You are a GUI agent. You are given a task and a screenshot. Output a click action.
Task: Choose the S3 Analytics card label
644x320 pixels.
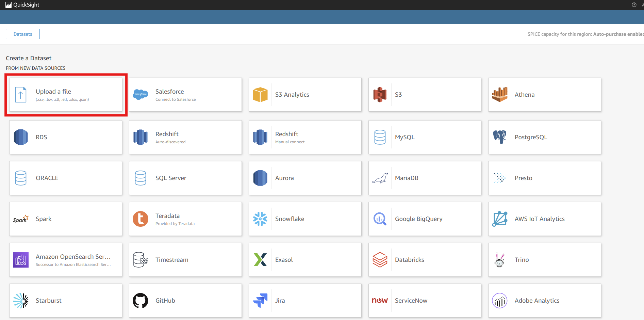(x=292, y=95)
